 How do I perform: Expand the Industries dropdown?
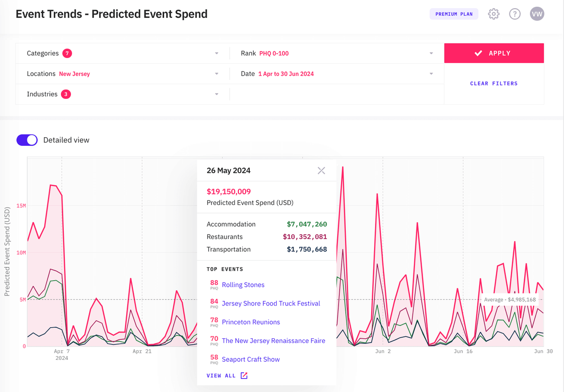coord(216,94)
